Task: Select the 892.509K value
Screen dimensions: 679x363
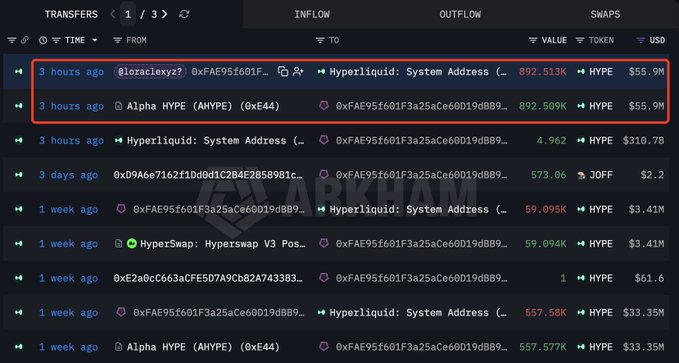Action: [x=543, y=106]
